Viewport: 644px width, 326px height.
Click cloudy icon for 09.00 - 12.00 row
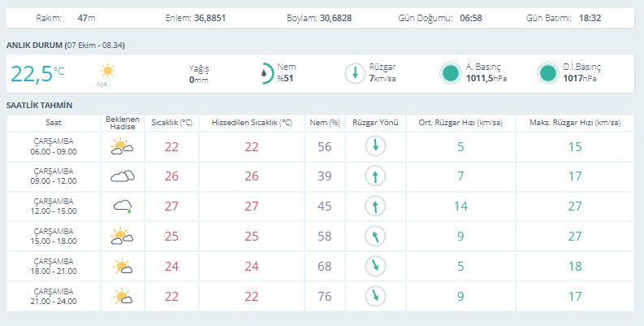click(123, 176)
